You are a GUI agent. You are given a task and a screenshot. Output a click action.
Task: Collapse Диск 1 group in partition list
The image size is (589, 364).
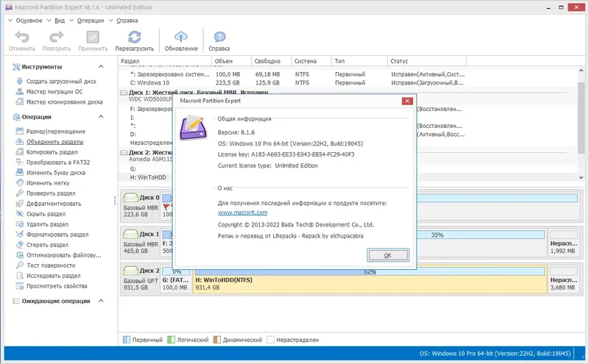click(x=124, y=93)
